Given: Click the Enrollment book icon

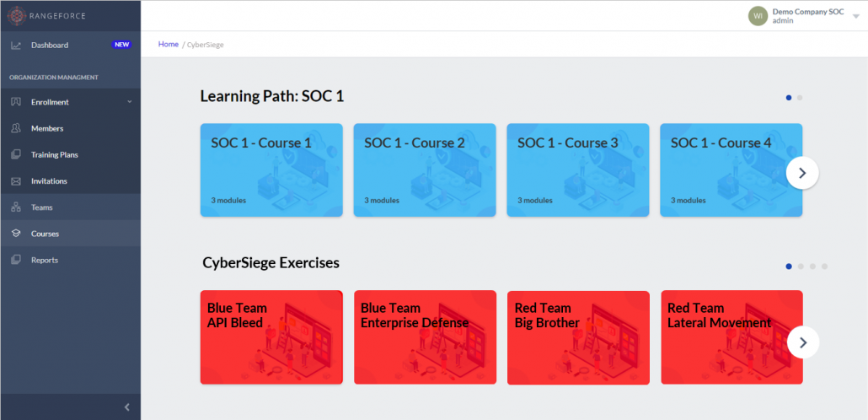Looking at the screenshot, I should click(16, 102).
